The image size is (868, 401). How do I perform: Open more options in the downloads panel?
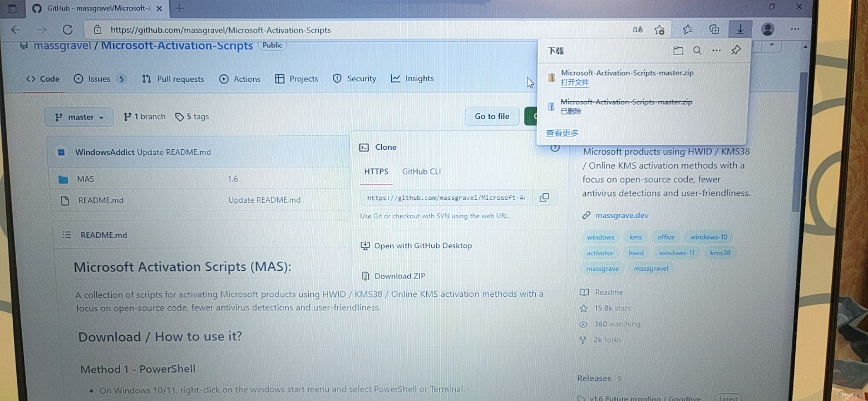pyautogui.click(x=716, y=50)
